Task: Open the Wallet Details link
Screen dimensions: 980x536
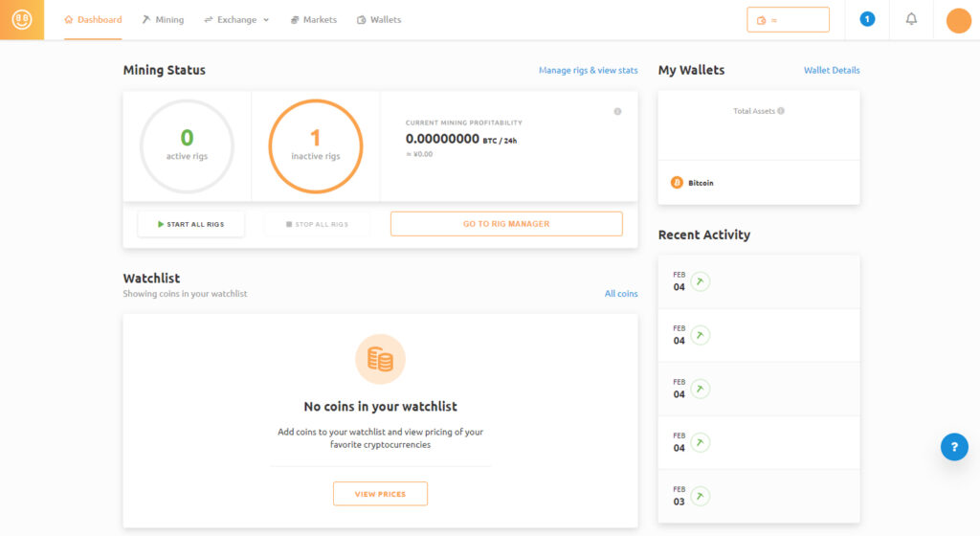Action: tap(832, 70)
